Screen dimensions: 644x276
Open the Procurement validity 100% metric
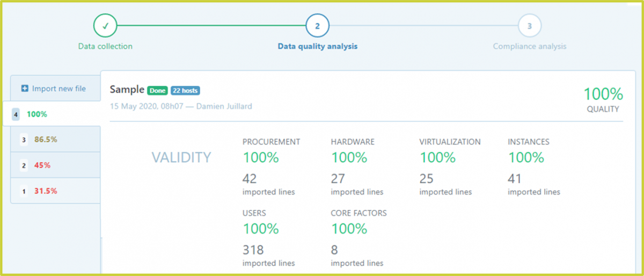pos(261,158)
